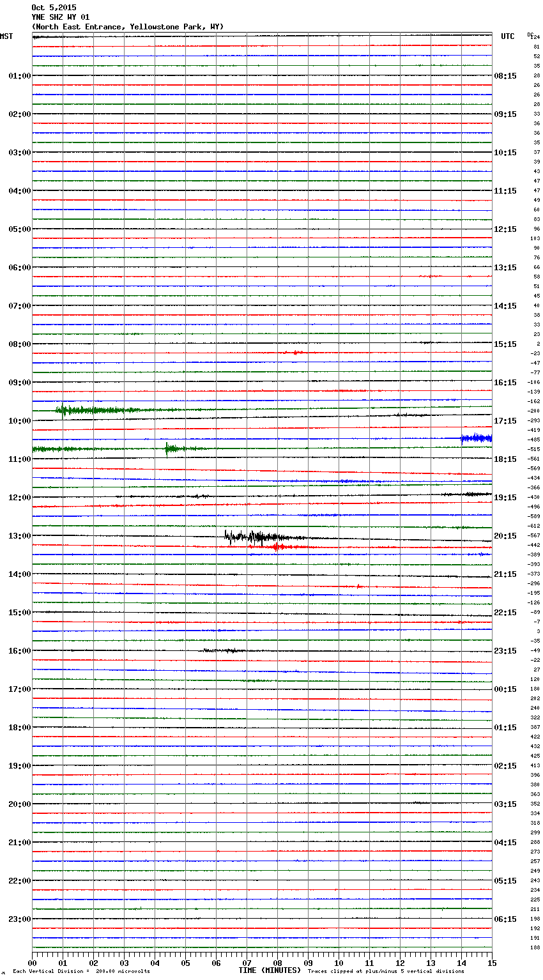Select the 20:00 MST row label

pyautogui.click(x=20, y=804)
